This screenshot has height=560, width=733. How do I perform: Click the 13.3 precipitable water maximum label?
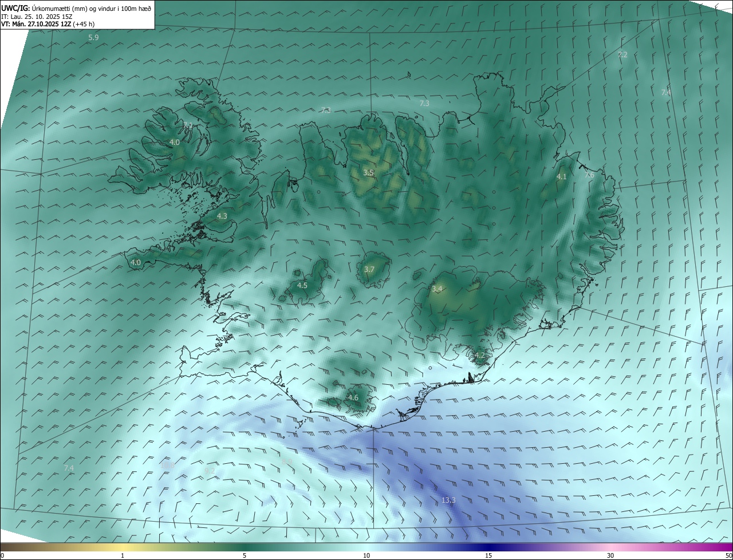coord(448,500)
